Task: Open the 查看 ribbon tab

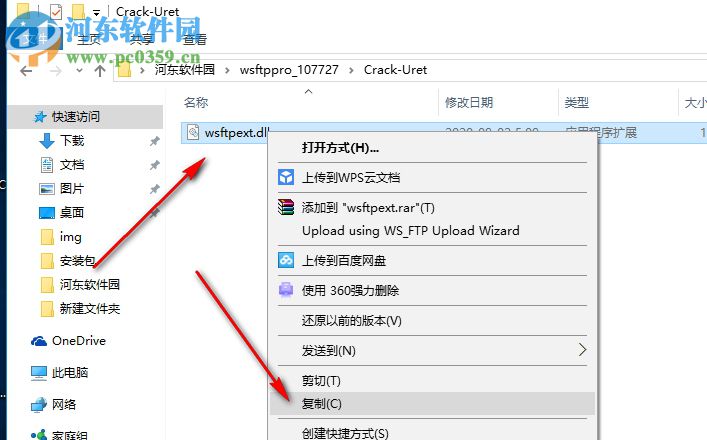Action: [x=195, y=40]
